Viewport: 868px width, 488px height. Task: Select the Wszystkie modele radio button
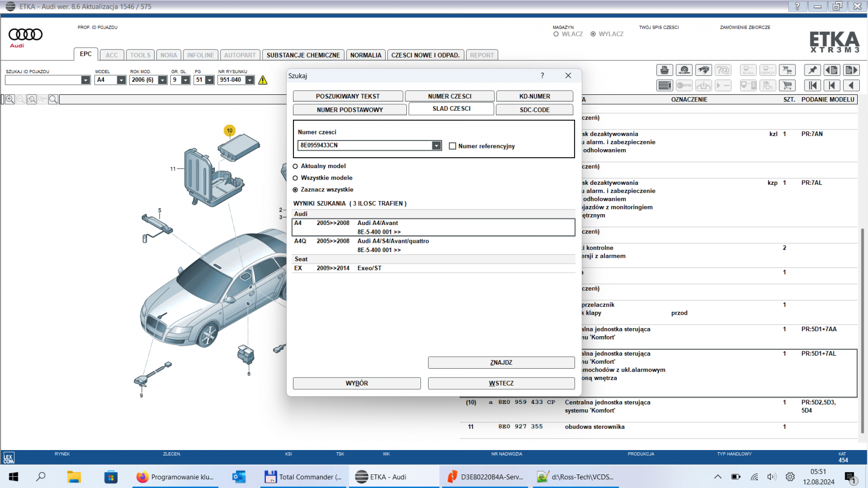pos(296,178)
